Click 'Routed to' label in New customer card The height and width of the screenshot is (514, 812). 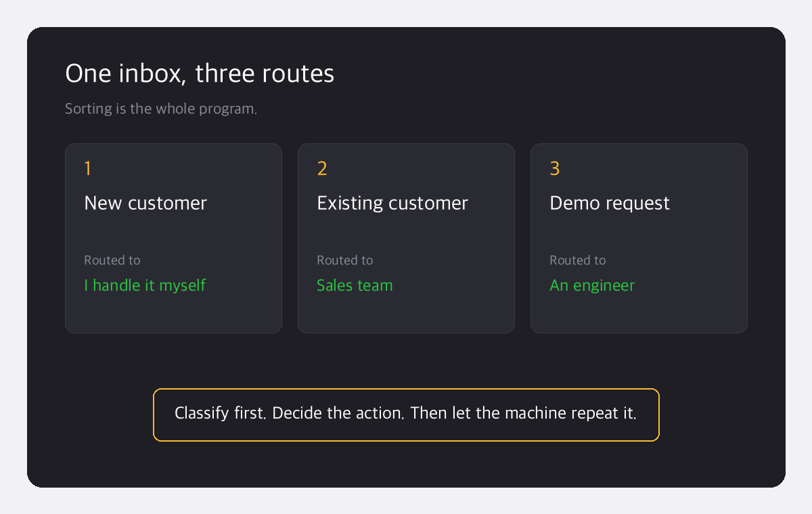(112, 260)
